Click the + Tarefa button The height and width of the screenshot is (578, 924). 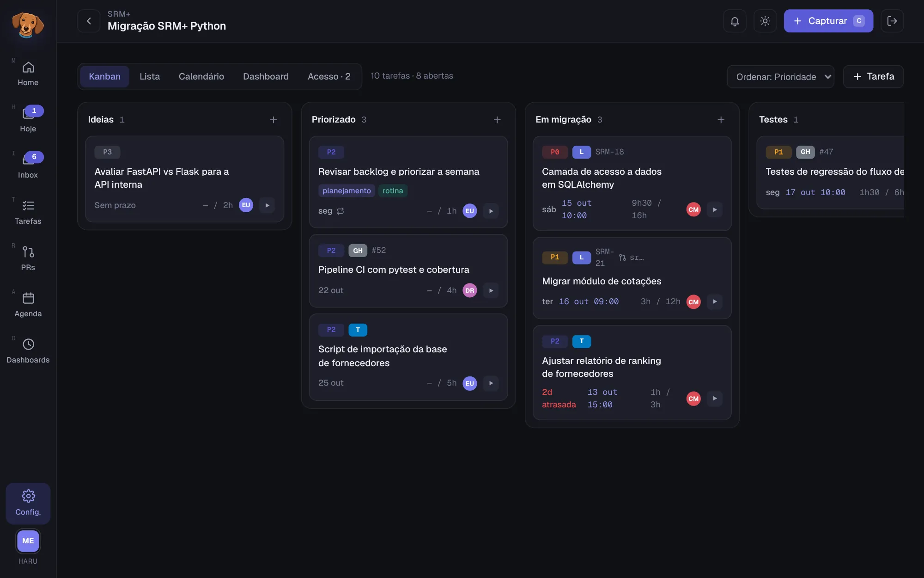[x=873, y=76]
